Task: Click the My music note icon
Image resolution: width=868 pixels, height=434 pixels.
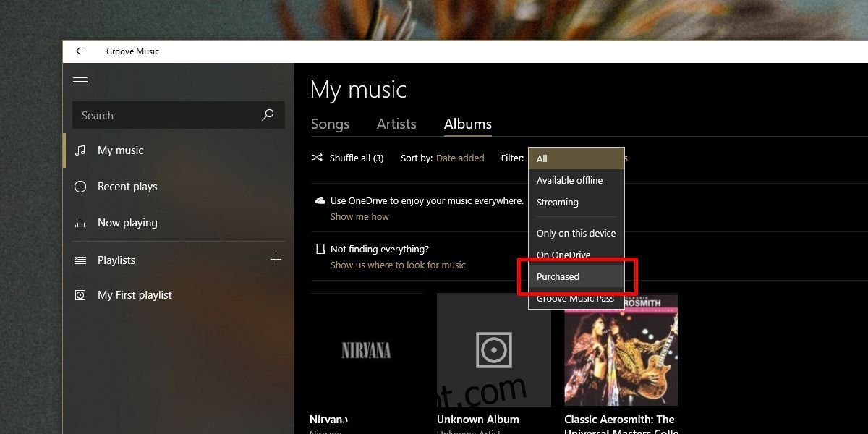Action: 80,150
